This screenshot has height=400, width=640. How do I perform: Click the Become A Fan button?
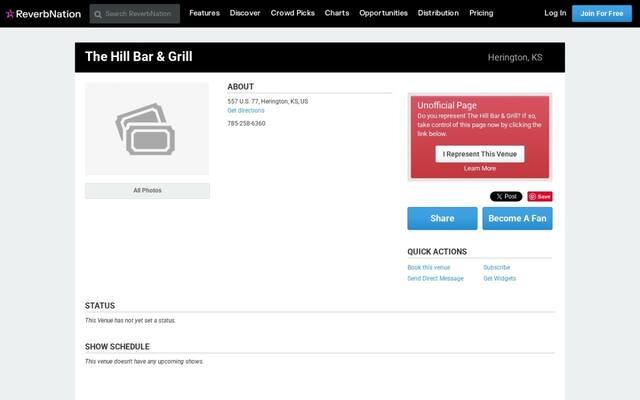pyautogui.click(x=517, y=218)
